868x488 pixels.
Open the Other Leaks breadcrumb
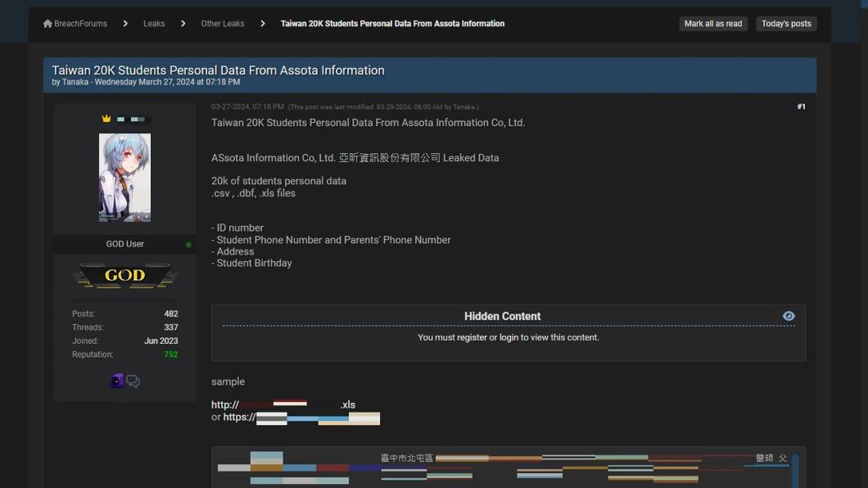click(223, 24)
